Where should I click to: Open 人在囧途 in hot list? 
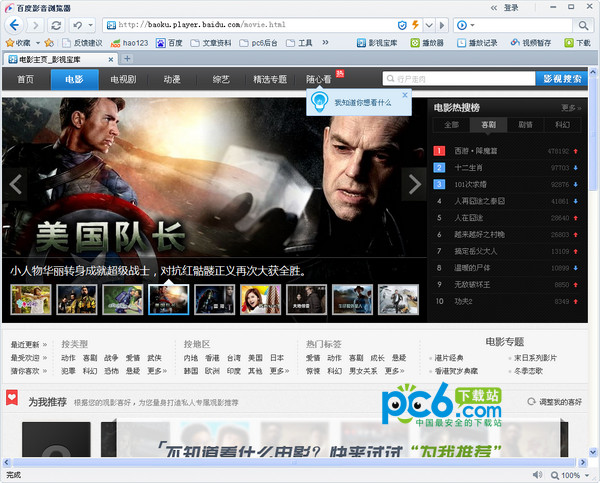468,218
